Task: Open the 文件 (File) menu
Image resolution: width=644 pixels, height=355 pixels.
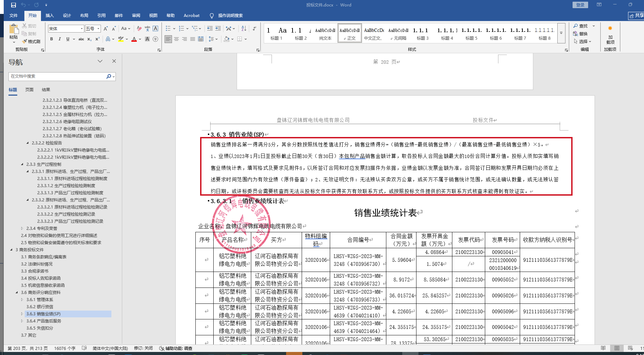Action: point(14,16)
